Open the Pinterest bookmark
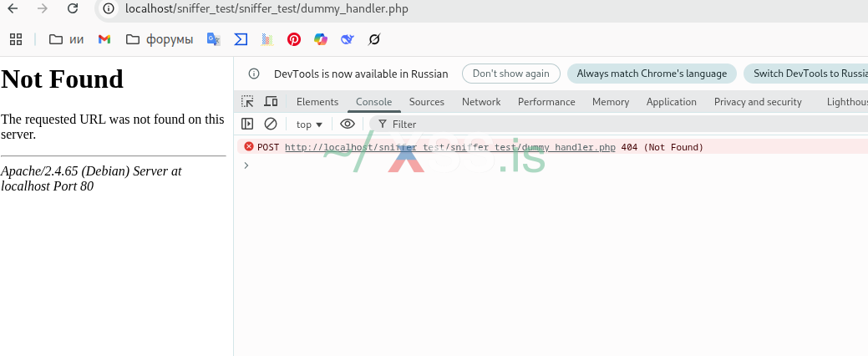The width and height of the screenshot is (868, 356). (x=294, y=39)
